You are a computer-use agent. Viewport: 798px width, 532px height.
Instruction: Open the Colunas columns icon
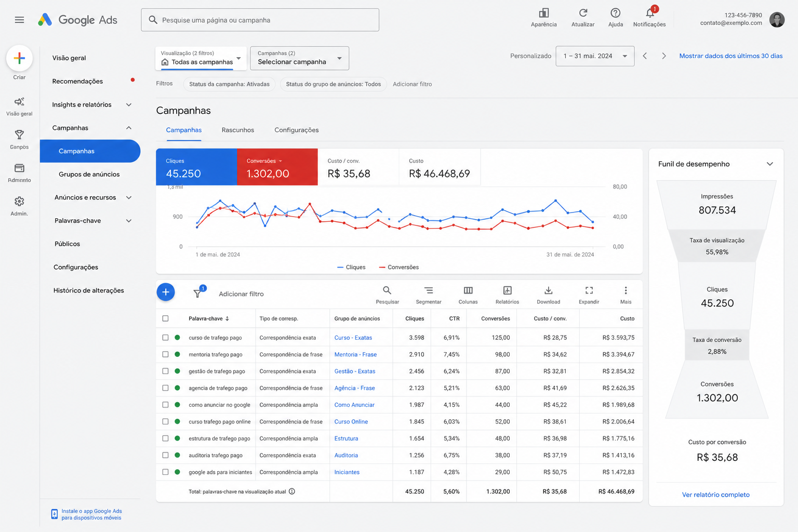pos(468,290)
